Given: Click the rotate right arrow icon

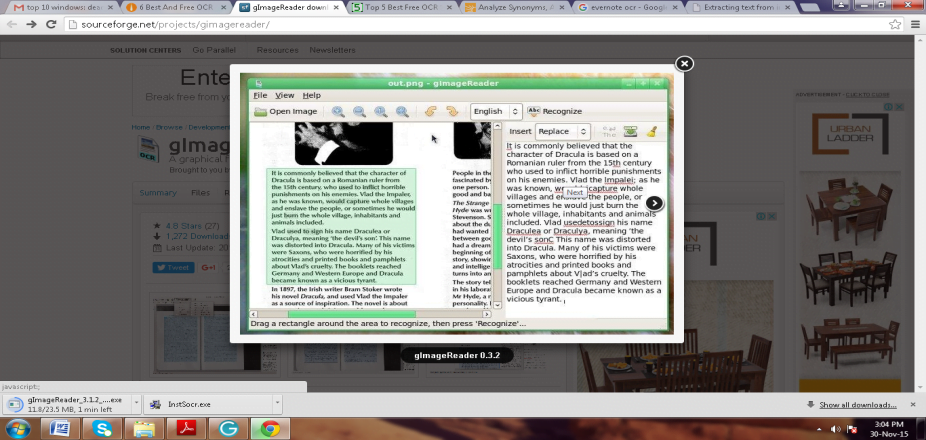Looking at the screenshot, I should pos(452,111).
